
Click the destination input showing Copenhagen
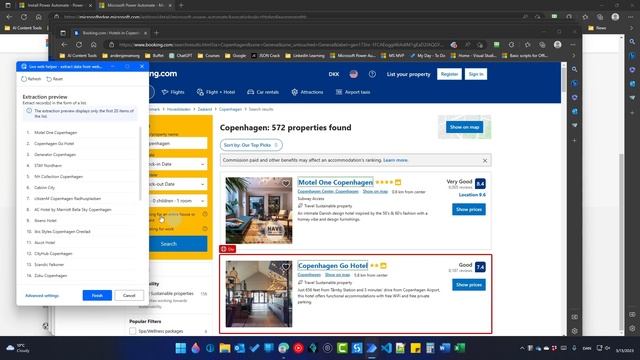tap(178, 143)
